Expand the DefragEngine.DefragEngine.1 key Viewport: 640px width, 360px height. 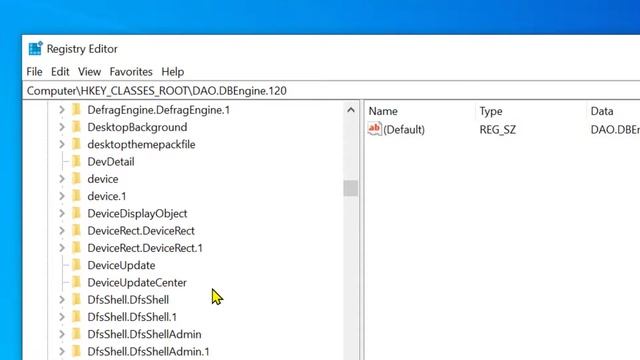(62, 110)
